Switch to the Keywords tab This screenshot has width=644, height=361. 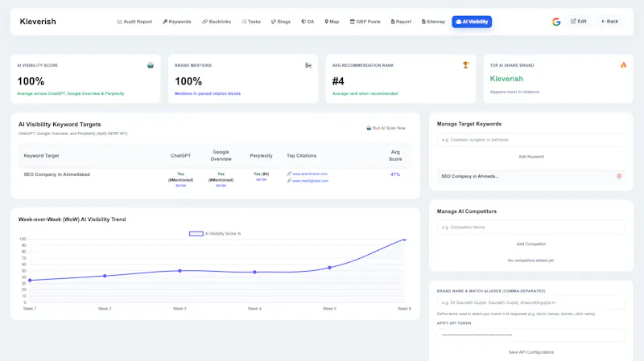point(177,22)
